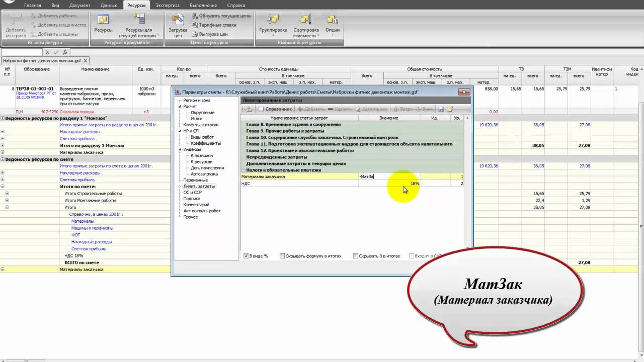
Task: Click the Загрузка цен icon
Action: (178, 26)
